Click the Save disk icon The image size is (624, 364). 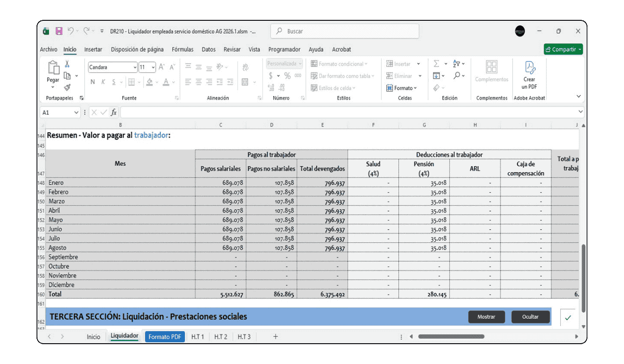pyautogui.click(x=59, y=31)
